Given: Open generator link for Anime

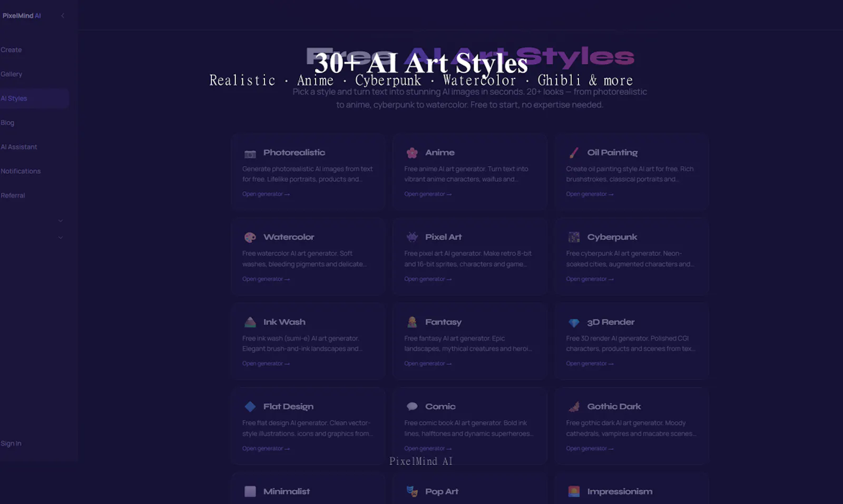Looking at the screenshot, I should [x=428, y=194].
